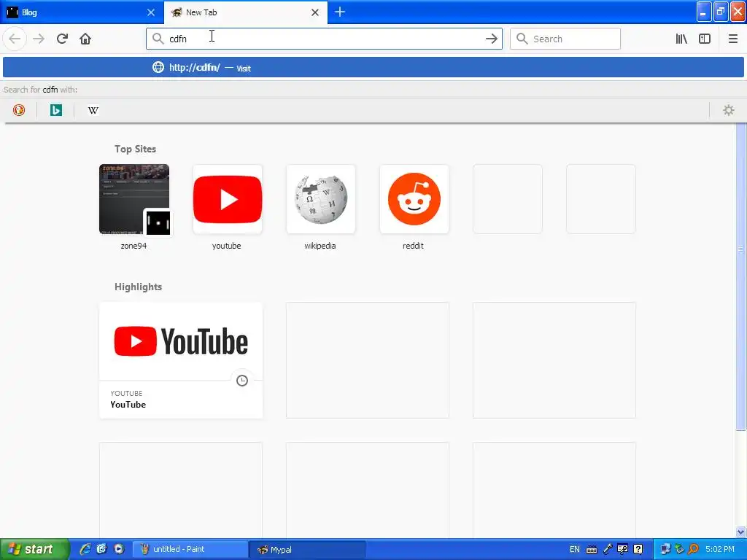The image size is (747, 560).
Task: Click the Mypal taskbar button
Action: pos(307,550)
